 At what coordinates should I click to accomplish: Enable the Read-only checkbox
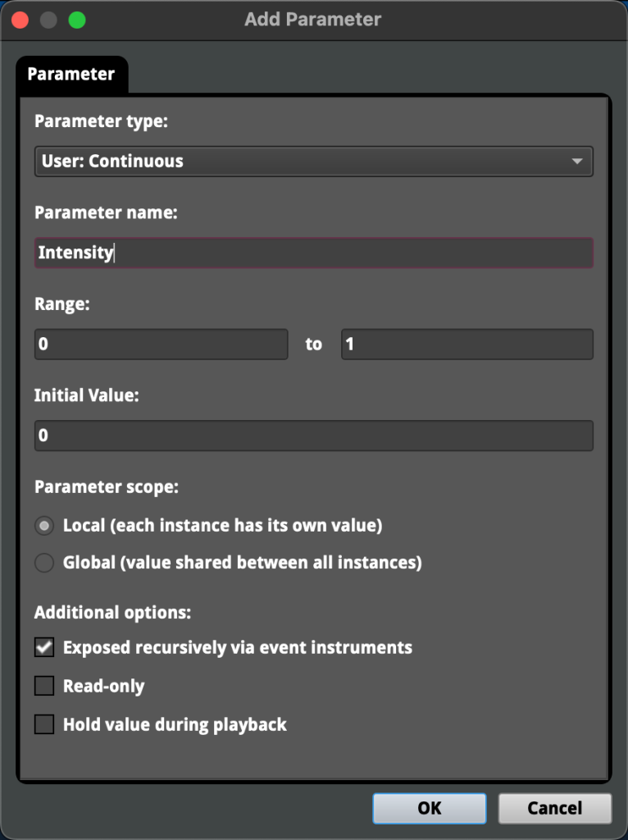pyautogui.click(x=44, y=687)
